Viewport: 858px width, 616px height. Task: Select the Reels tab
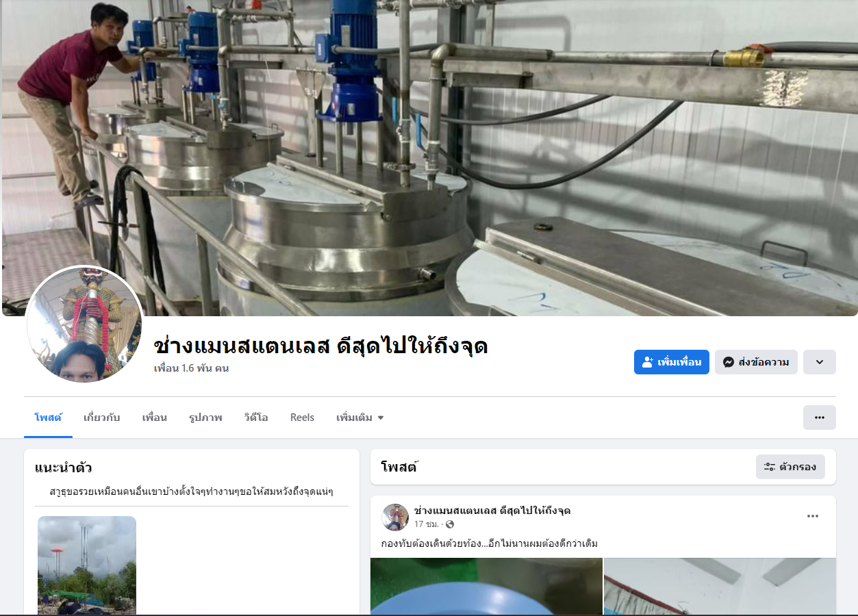click(302, 418)
